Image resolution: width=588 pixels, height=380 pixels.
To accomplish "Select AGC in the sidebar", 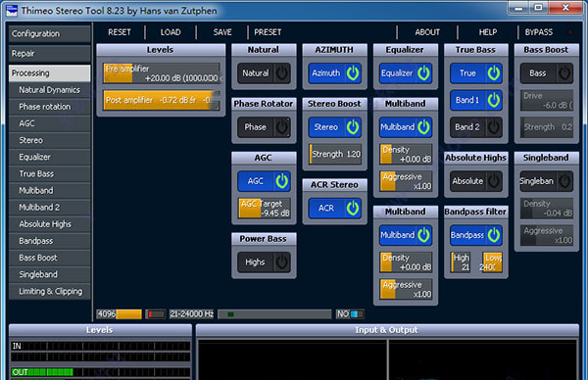I will 49,123.
